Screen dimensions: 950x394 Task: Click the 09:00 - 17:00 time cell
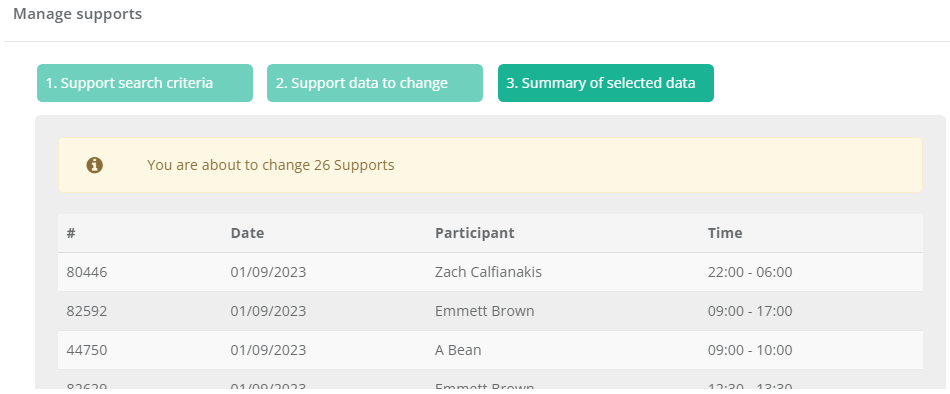pyautogui.click(x=750, y=311)
